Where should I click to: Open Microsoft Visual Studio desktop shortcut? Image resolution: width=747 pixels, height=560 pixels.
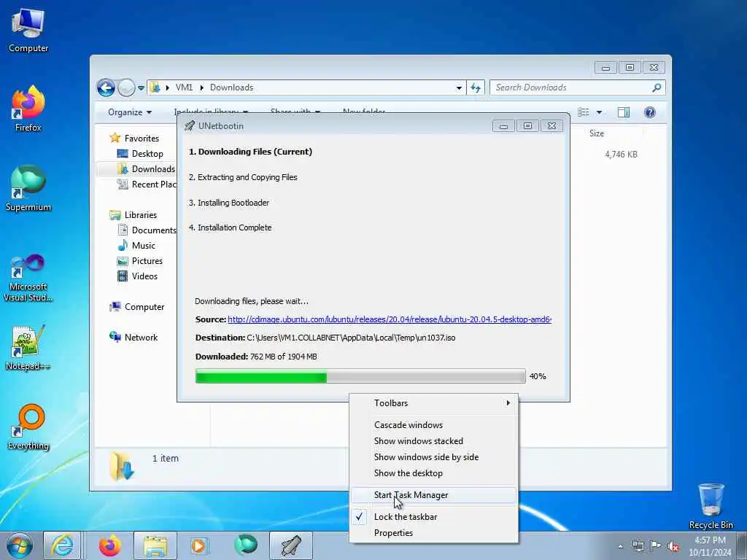tap(28, 278)
